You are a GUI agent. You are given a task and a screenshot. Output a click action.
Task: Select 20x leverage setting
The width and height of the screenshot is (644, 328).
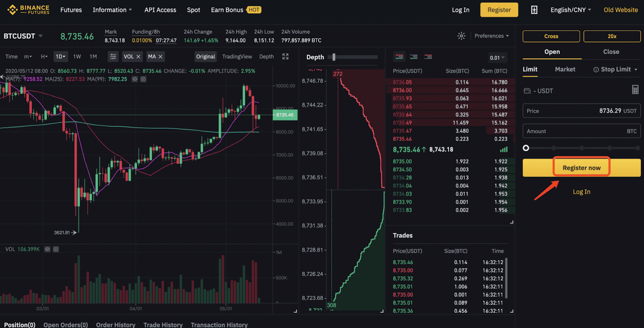pyautogui.click(x=612, y=36)
